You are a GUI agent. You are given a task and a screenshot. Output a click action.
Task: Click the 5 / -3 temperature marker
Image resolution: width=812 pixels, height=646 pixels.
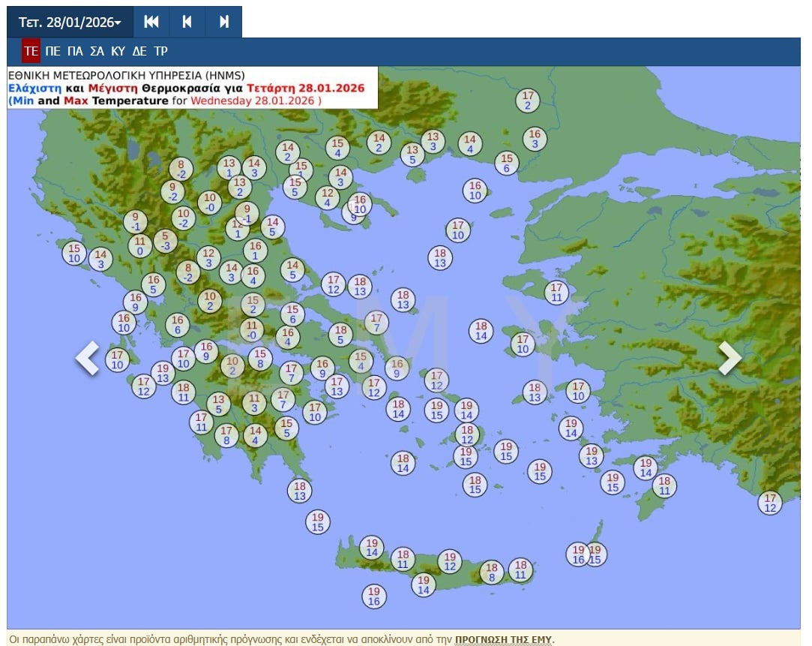[166, 241]
